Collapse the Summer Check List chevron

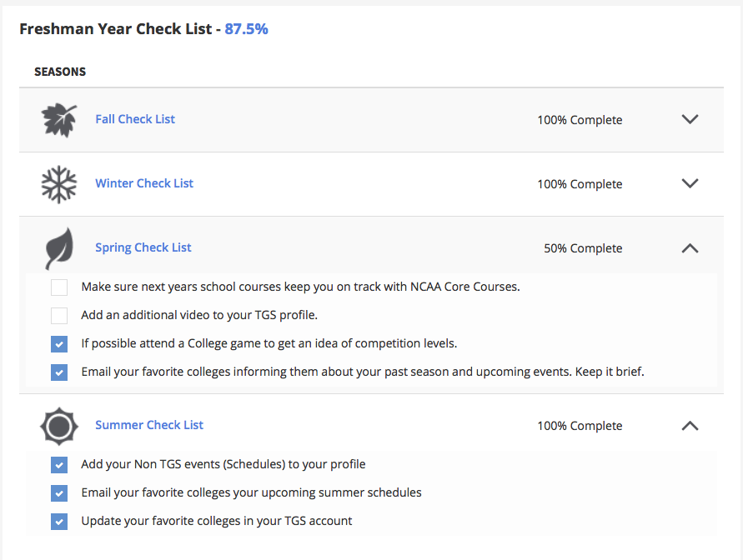pos(690,425)
